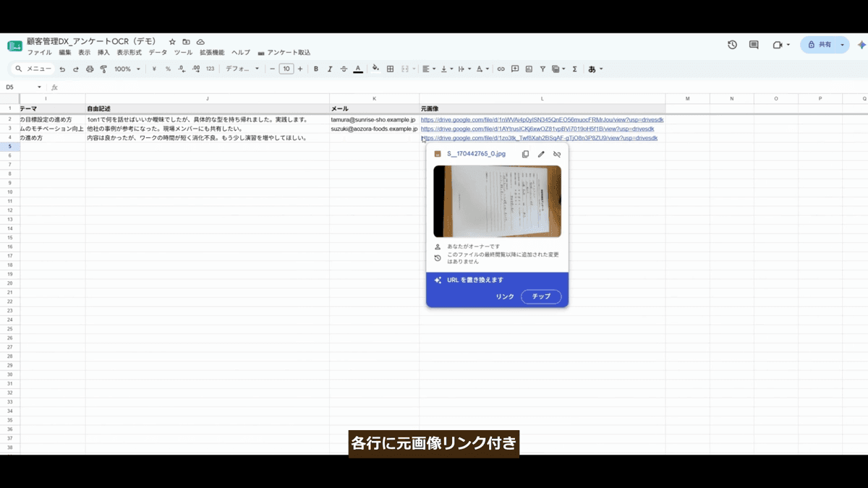868x488 pixels.
Task: Open the 挿入 menu
Action: 103,53
